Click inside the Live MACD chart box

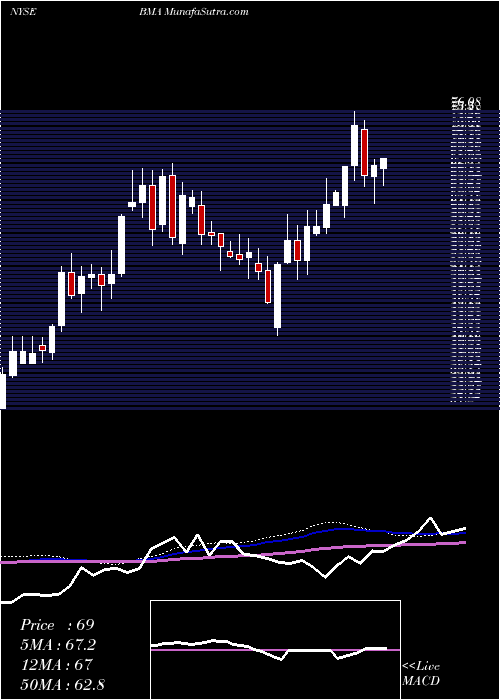[x=275, y=650]
